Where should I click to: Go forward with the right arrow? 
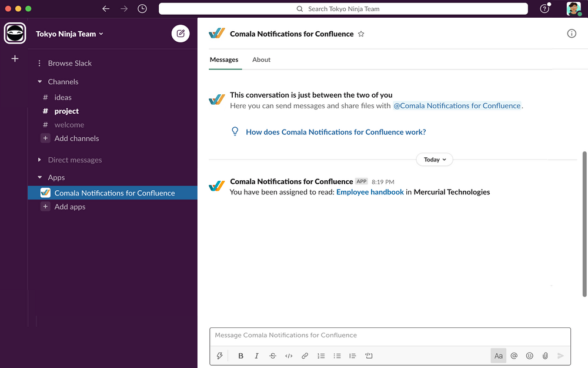click(124, 9)
